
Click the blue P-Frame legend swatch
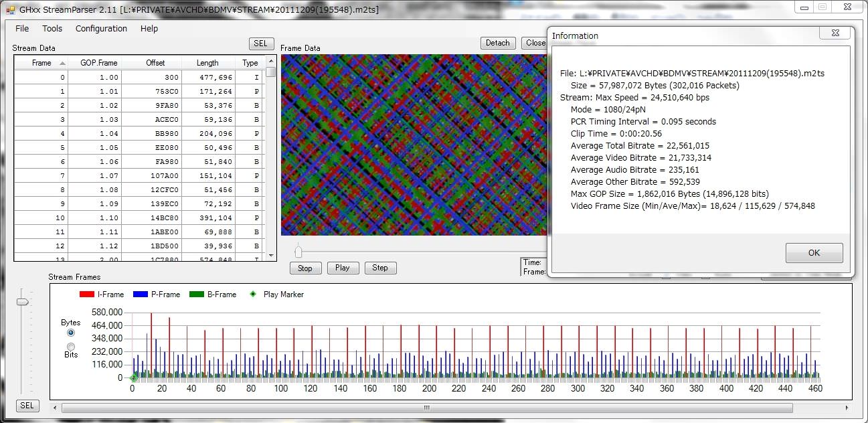coord(140,294)
